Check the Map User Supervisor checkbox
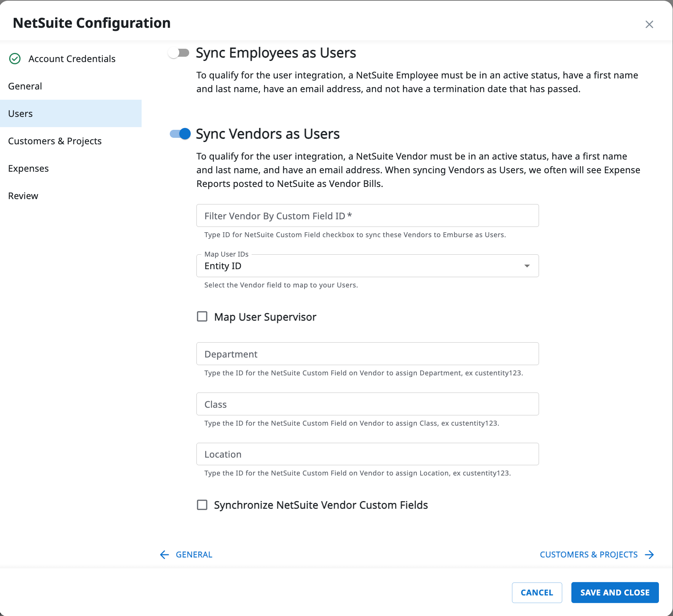Viewport: 673px width, 616px height. (x=202, y=316)
